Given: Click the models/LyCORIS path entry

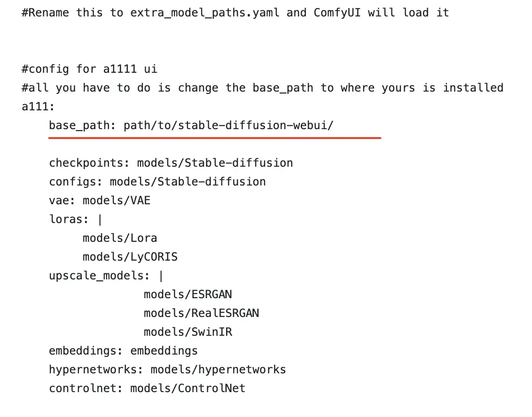Looking at the screenshot, I should click(130, 257).
